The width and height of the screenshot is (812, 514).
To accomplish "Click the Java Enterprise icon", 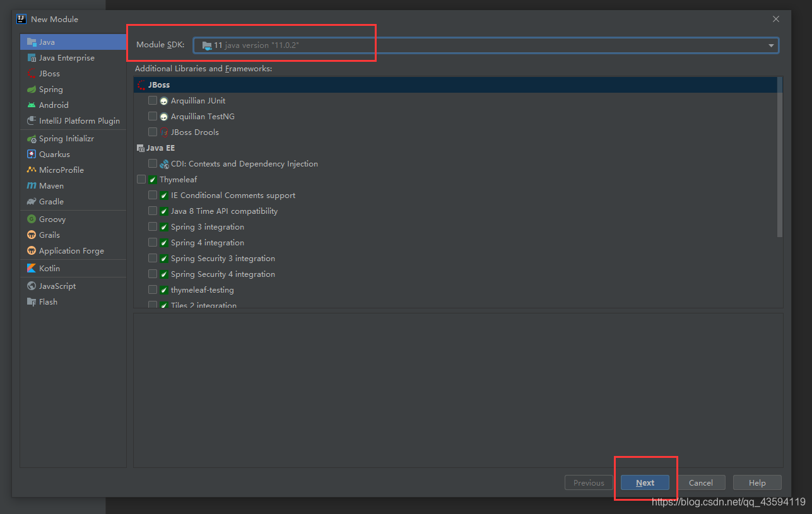I will click(x=32, y=58).
